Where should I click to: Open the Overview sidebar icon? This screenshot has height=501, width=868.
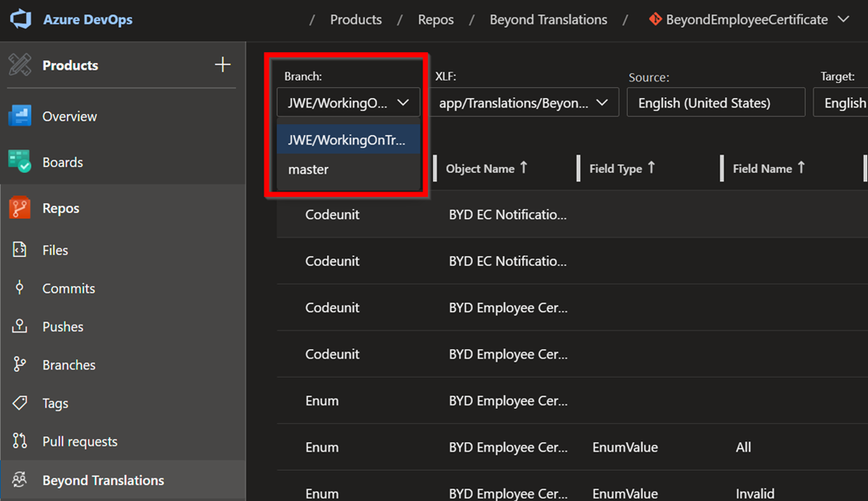click(19, 117)
